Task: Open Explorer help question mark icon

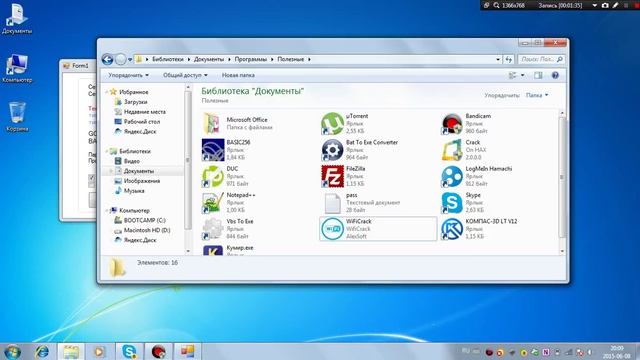Action: point(555,75)
